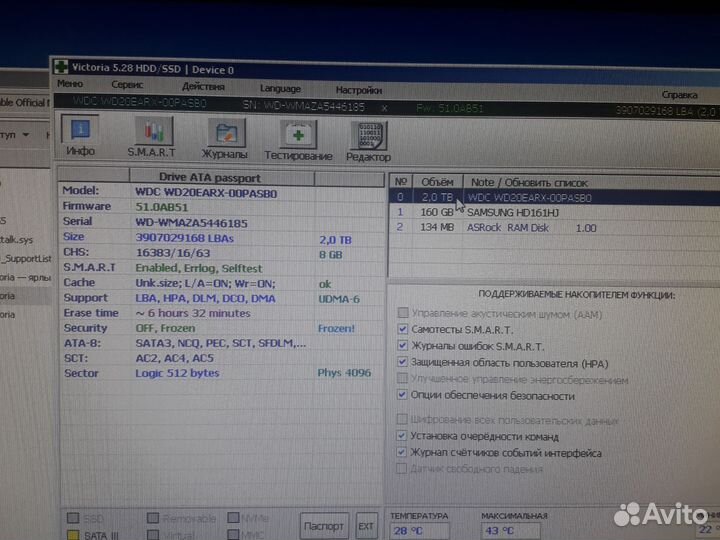Click the № column header
The image size is (720, 540).
click(401, 181)
